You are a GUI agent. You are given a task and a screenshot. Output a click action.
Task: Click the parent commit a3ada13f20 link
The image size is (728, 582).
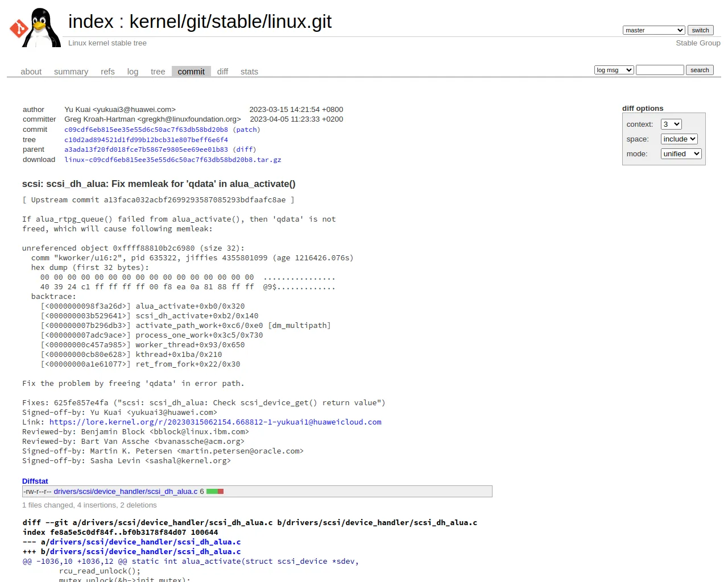tap(146, 149)
